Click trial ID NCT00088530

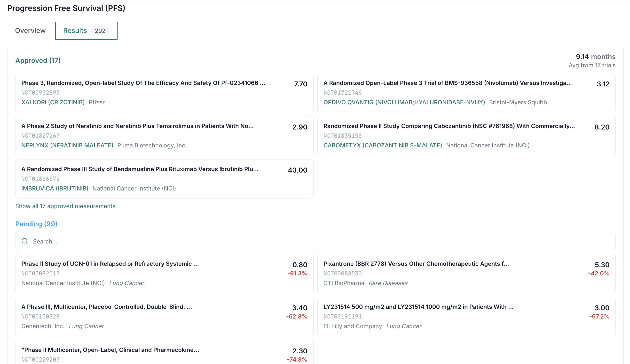coord(342,273)
